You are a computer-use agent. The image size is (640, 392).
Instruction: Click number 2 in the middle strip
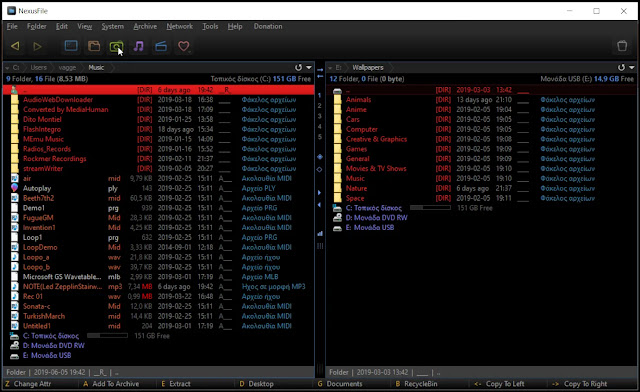coord(320,106)
